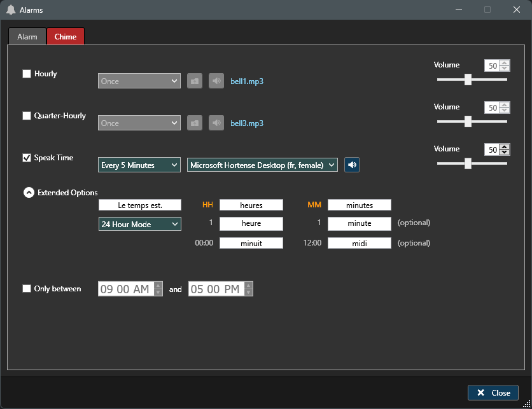The width and height of the screenshot is (532, 409).
Task: Enable the Quarter-Hourly chime checkbox
Action: [27, 116]
